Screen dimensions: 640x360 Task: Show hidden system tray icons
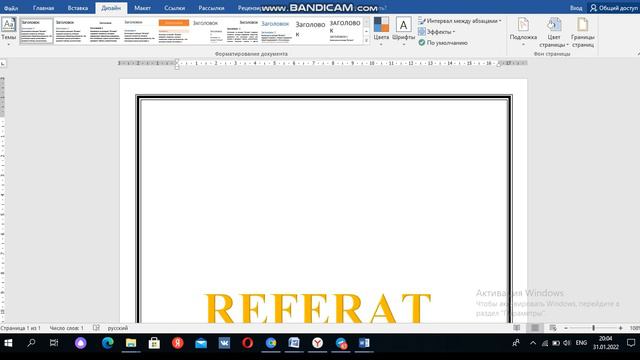coord(533,343)
